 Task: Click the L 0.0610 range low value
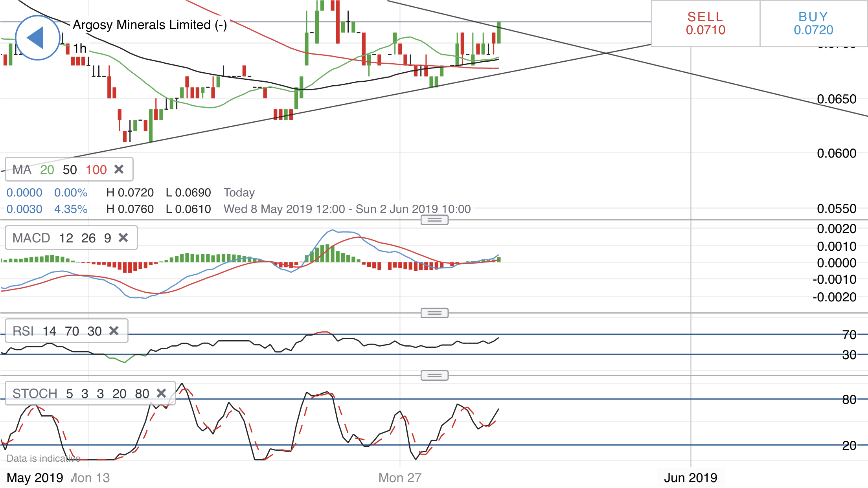(188, 209)
